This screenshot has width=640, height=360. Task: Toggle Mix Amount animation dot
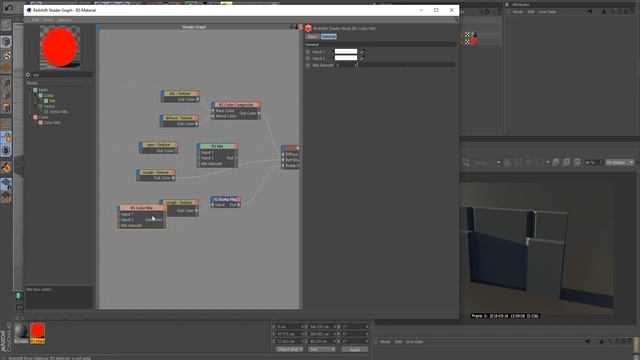coord(308,65)
